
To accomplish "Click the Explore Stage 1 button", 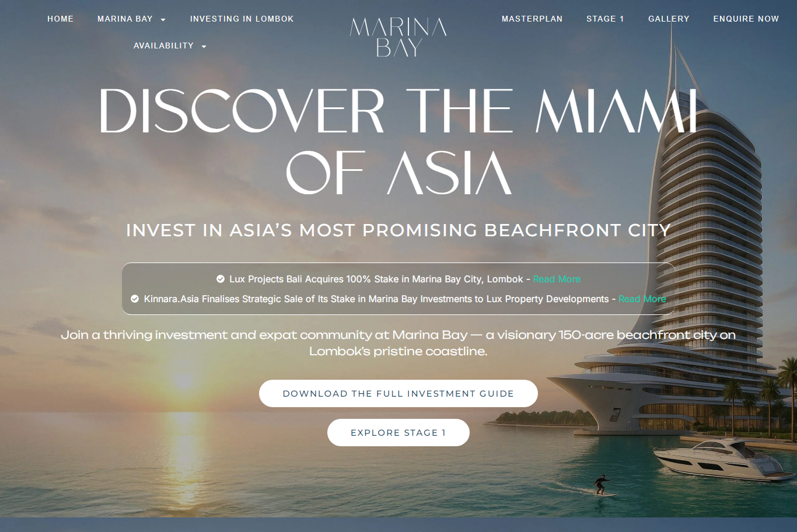I will pyautogui.click(x=398, y=433).
